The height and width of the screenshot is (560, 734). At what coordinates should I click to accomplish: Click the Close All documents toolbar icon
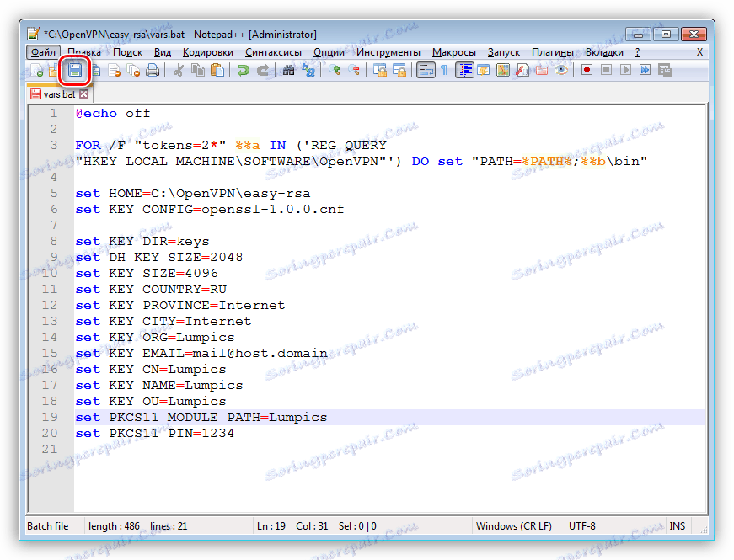click(134, 70)
